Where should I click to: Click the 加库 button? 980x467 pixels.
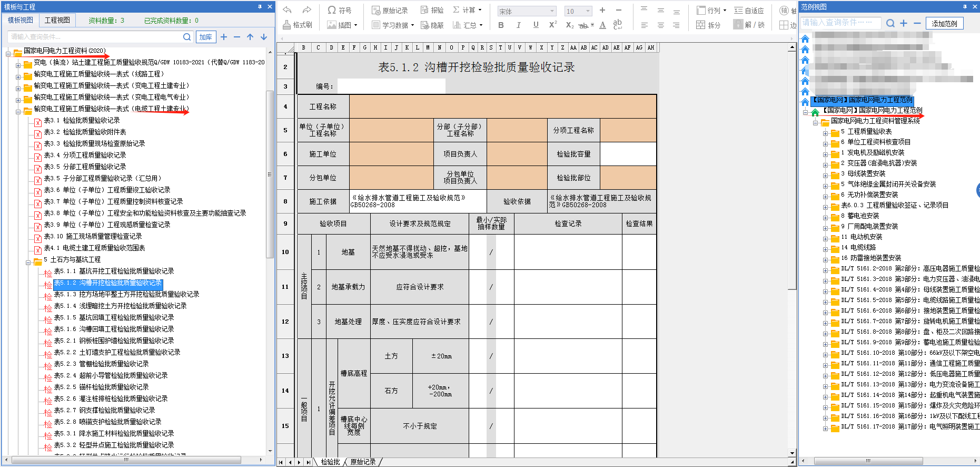tap(205, 37)
